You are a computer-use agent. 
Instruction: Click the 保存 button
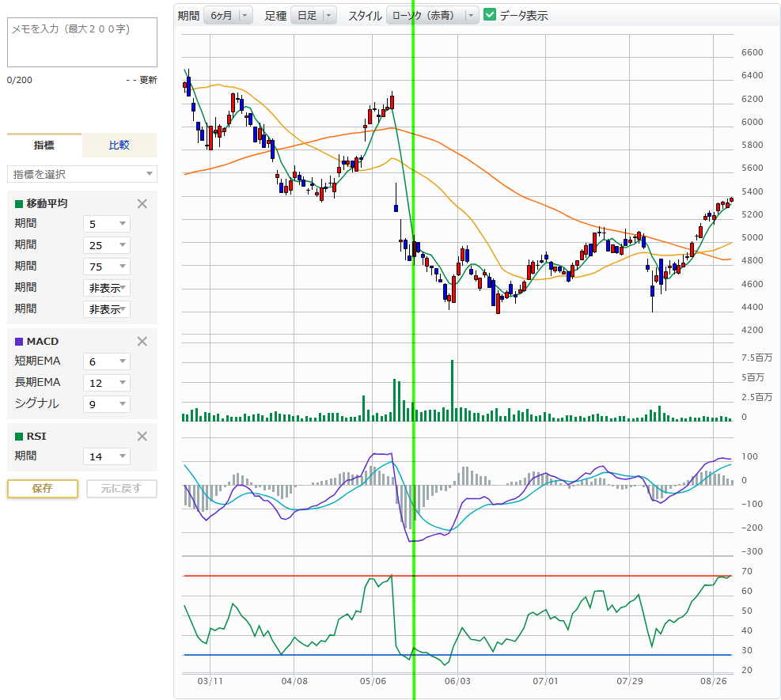(x=43, y=488)
